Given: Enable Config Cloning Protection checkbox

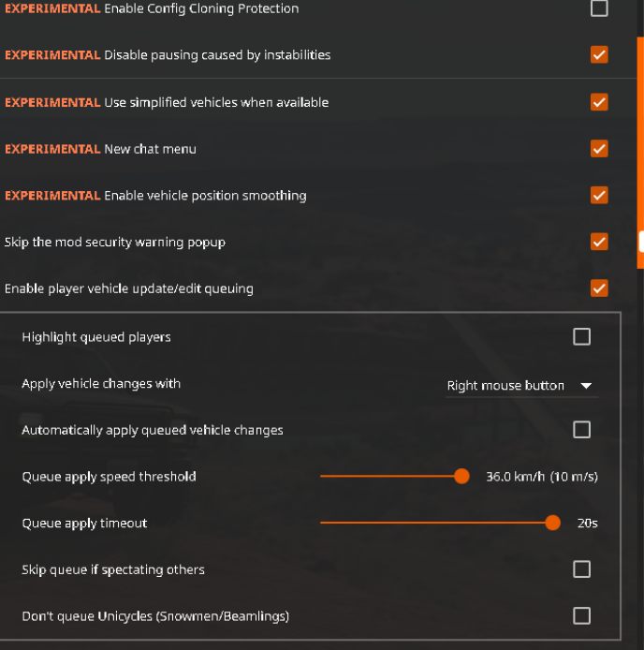Looking at the screenshot, I should (599, 7).
